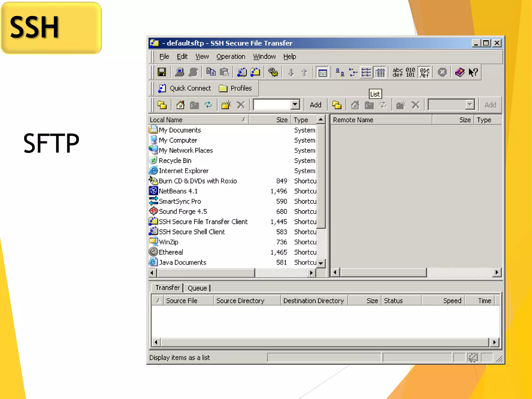Go up one folder in the local pane
This screenshot has height=399, width=532.
[162, 105]
